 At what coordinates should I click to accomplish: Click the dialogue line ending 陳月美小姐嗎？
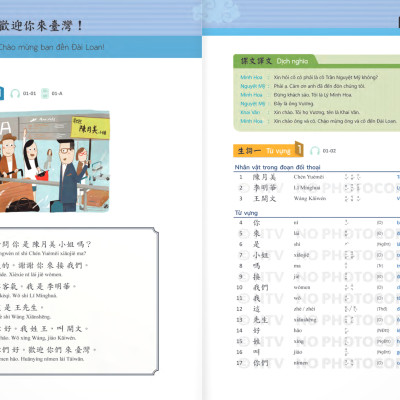46,245
